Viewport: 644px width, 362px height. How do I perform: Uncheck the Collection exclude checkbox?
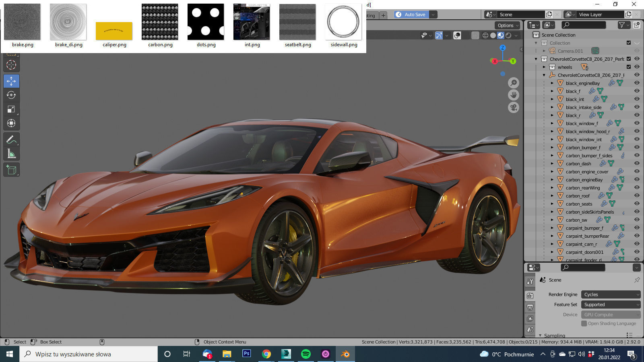[629, 43]
